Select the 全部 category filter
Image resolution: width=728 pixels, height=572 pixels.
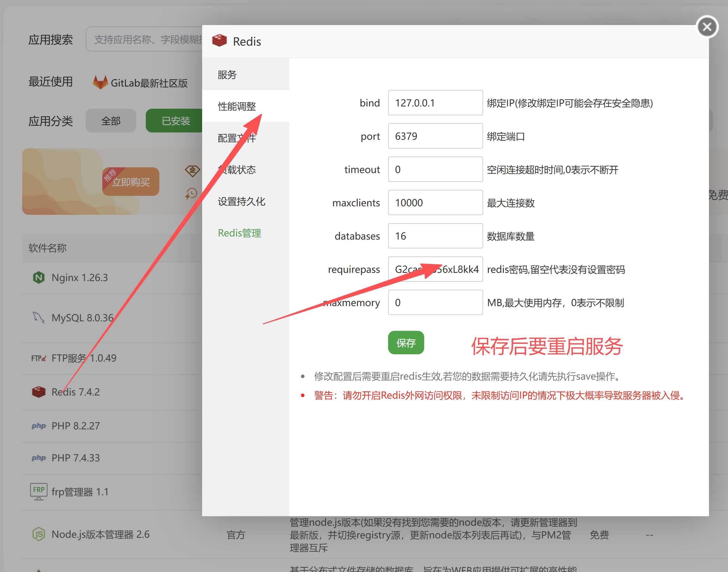pos(111,121)
